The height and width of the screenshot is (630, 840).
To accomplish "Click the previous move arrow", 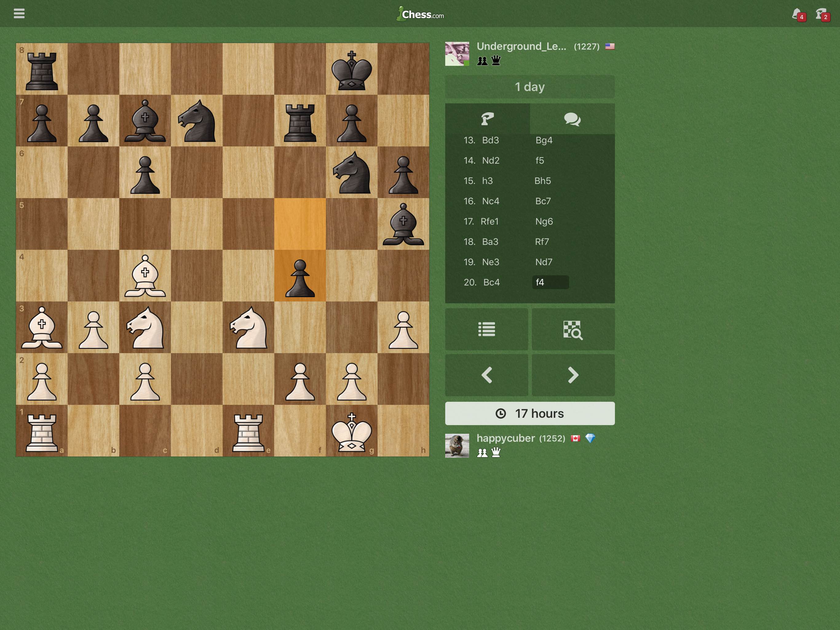I will point(486,375).
